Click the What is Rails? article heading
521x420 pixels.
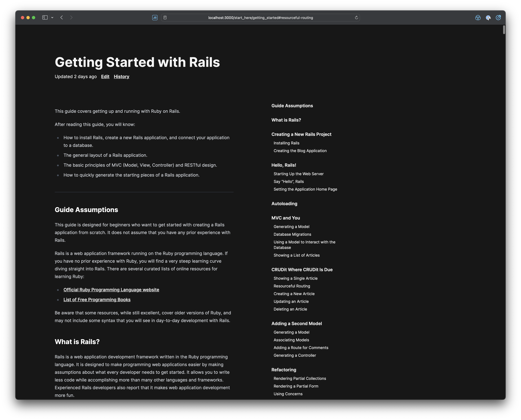(77, 342)
